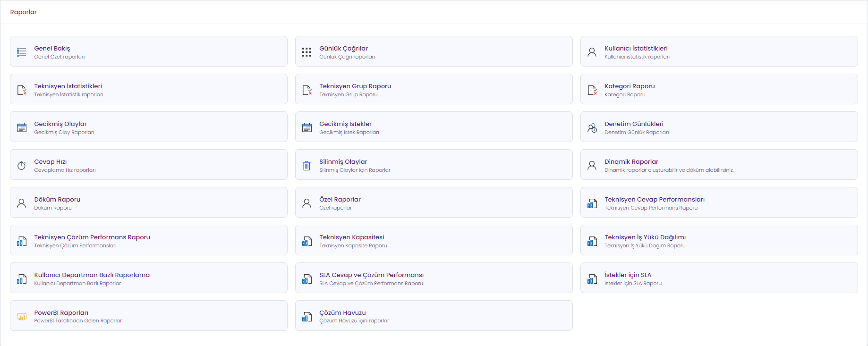
Task: Open the Günlük Çağrılar report
Action: click(x=343, y=48)
